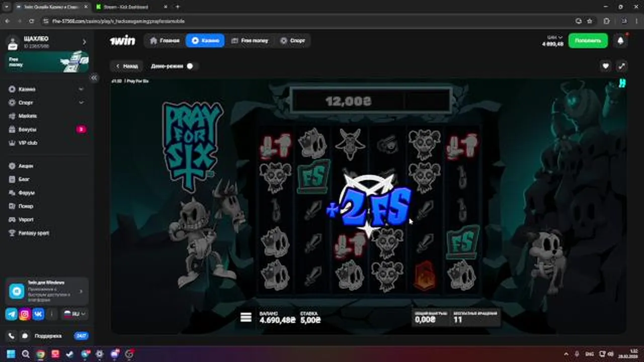Open the notifications bell

(620, 41)
